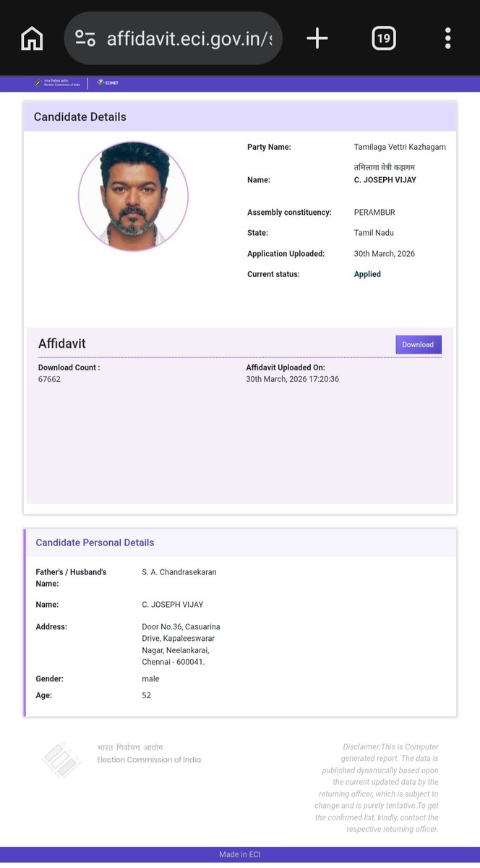Screen dimensions: 480x868
Task: Select bold candidate name C. JOSEPH VIJAY
Action: pyautogui.click(x=385, y=180)
